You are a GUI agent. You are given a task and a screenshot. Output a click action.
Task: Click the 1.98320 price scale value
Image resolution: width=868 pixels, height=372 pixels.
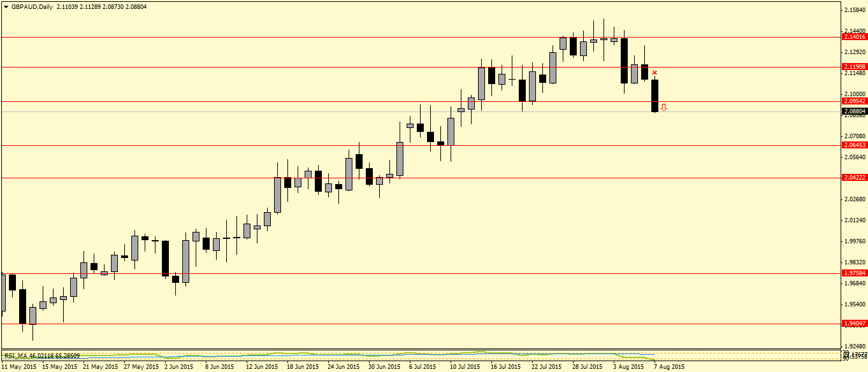(853, 262)
